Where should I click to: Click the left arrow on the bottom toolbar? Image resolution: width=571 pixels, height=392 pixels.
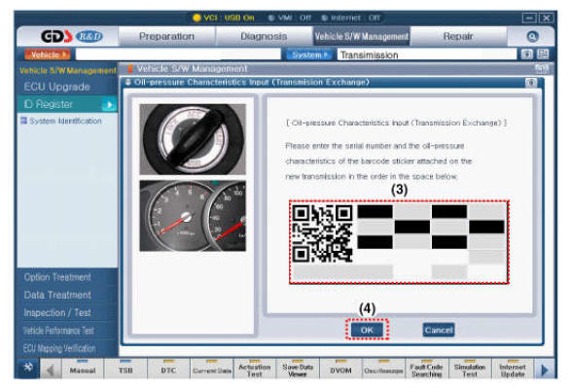pyautogui.click(x=51, y=371)
